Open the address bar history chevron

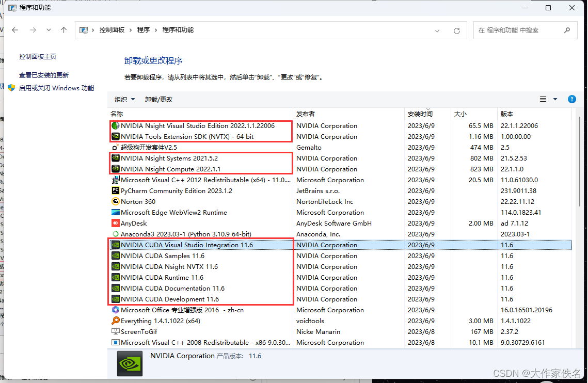pos(437,30)
